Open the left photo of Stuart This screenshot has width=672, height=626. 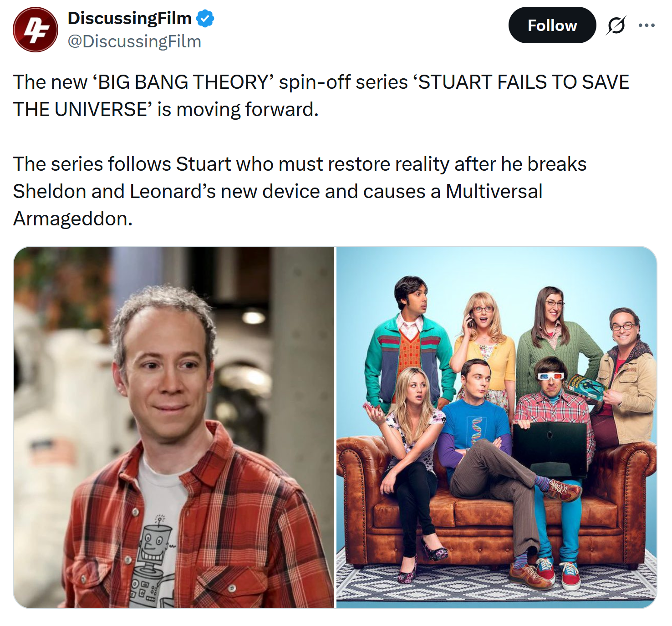coord(173,427)
